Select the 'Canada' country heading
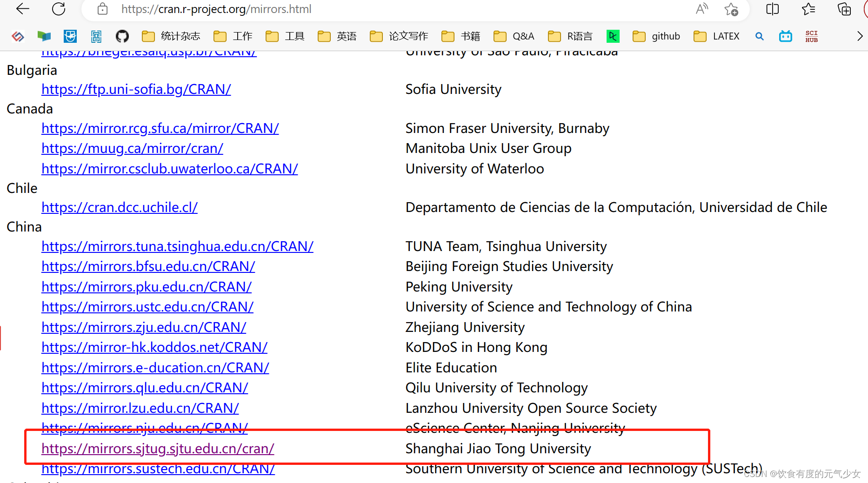Image resolution: width=868 pixels, height=483 pixels. coord(30,109)
